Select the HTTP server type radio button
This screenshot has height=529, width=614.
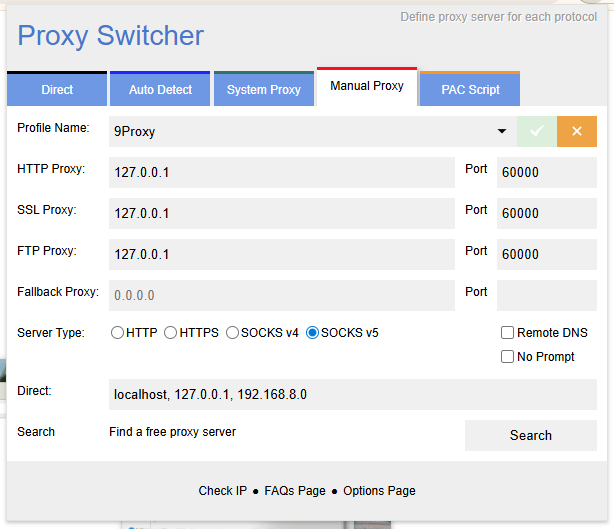pos(117,333)
